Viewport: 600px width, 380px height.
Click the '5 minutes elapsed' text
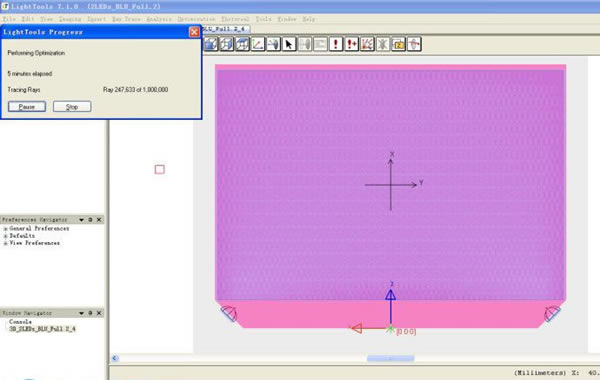coord(30,73)
